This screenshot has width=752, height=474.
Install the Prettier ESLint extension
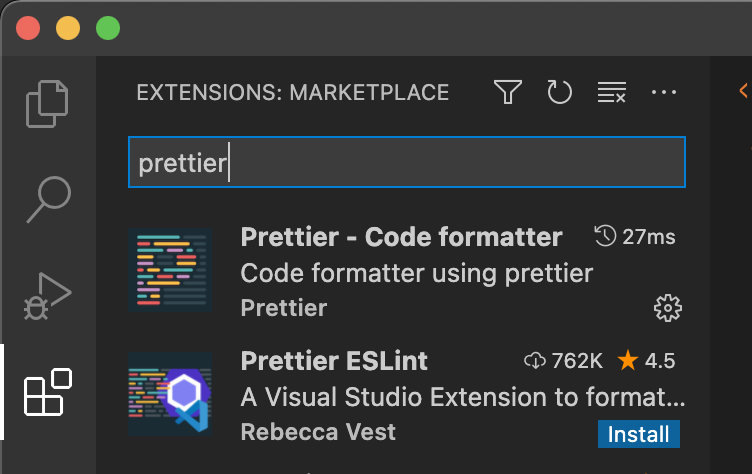point(638,434)
